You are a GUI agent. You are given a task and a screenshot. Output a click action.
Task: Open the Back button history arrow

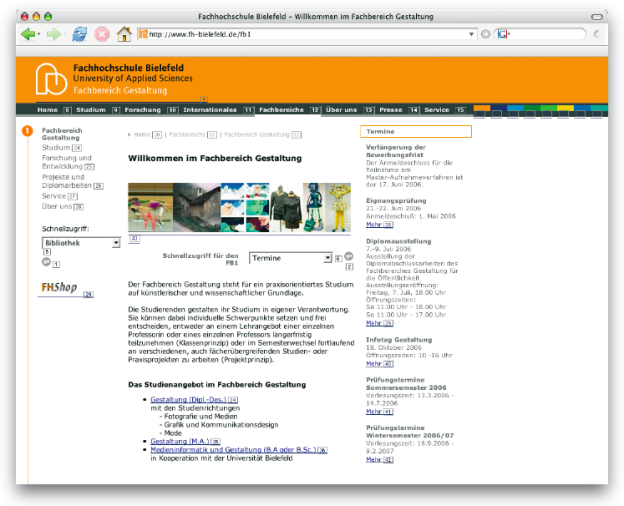pyautogui.click(x=39, y=35)
